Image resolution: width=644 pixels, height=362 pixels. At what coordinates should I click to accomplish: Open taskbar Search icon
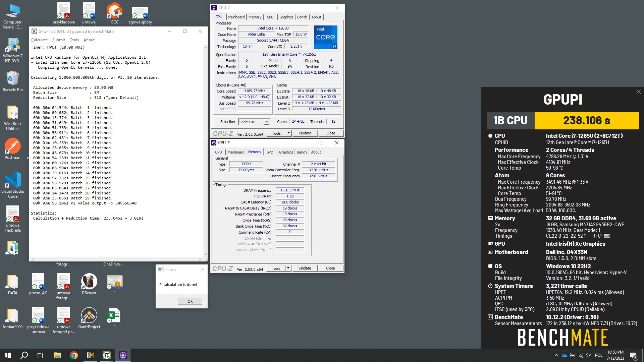point(24,355)
